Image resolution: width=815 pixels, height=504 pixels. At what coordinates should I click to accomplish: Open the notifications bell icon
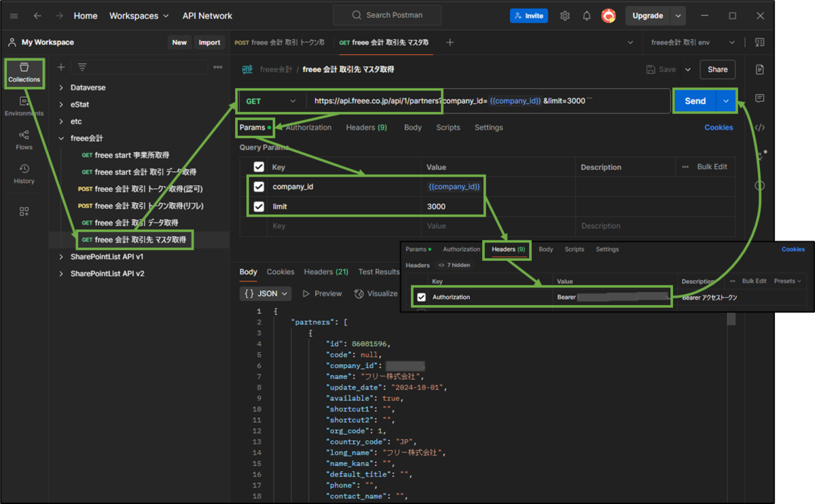tap(587, 16)
